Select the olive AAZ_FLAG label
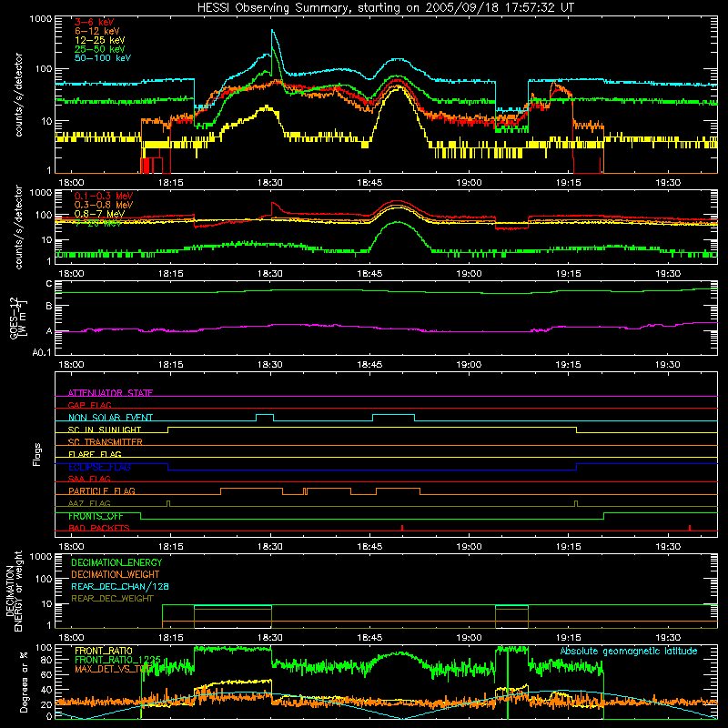This screenshot has height=728, width=728. point(89,503)
